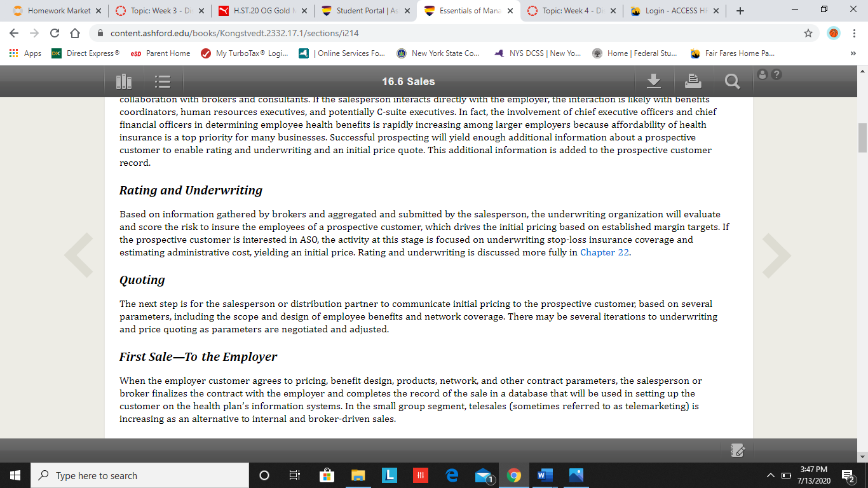Switch to the Homework Market tab
This screenshot has height=488, width=868.
coord(54,11)
